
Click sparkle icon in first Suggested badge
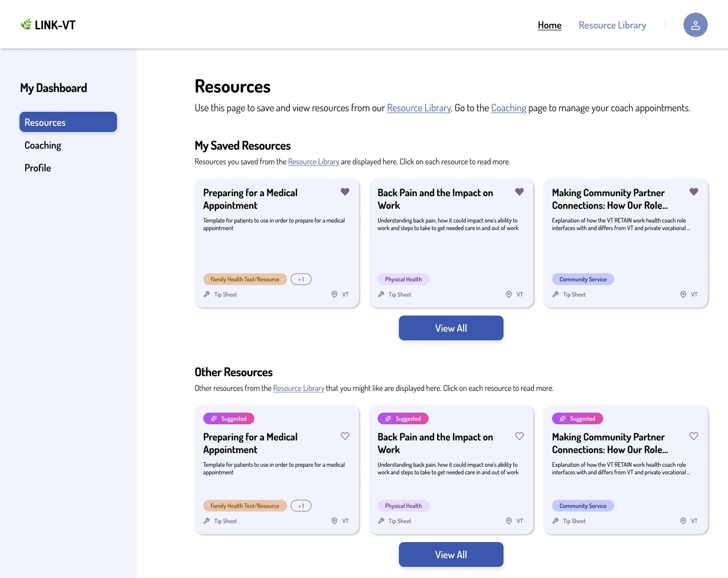click(x=214, y=418)
